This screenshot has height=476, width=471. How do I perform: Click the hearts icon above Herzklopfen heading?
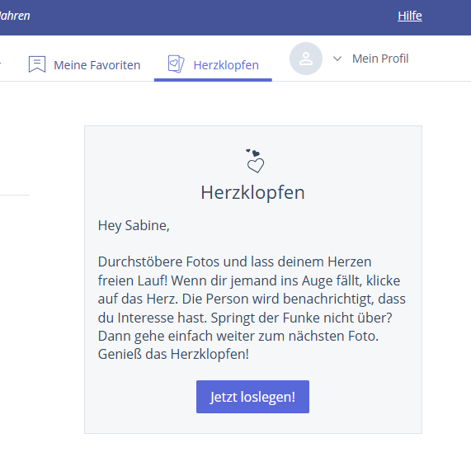coord(255,161)
